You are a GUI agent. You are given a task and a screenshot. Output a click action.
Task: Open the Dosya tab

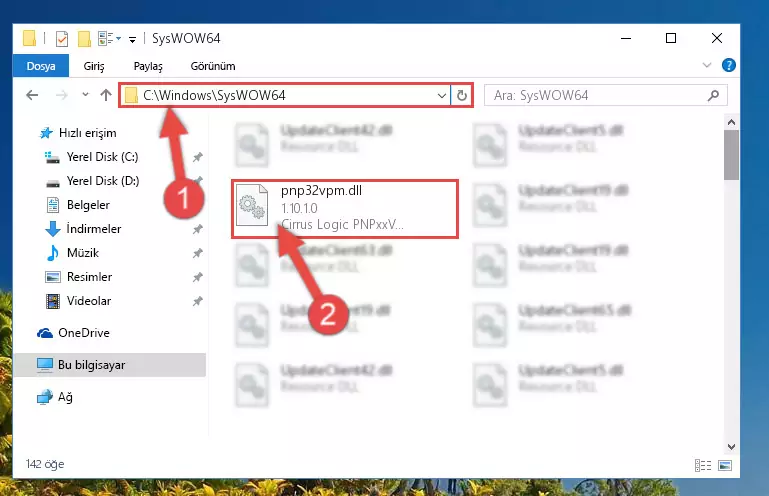point(41,66)
